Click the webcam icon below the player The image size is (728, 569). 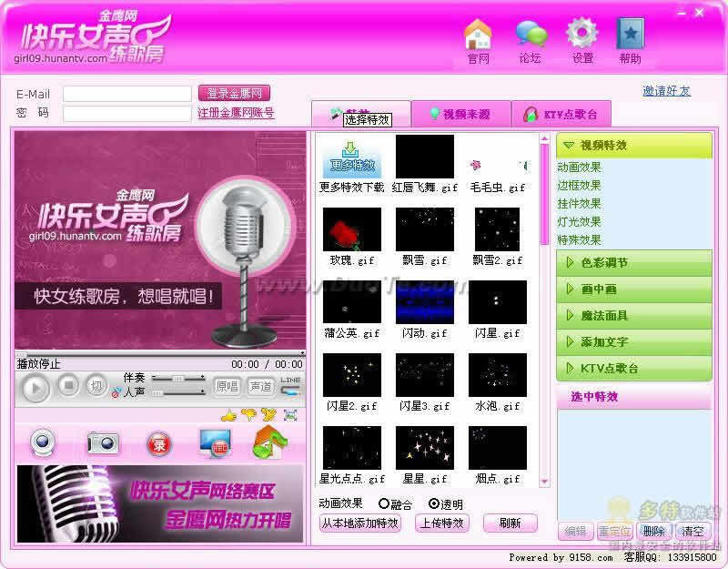click(x=43, y=442)
